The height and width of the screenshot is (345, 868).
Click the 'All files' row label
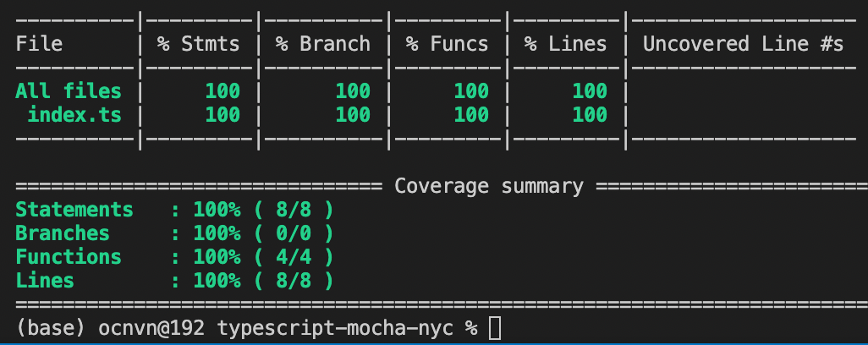point(68,90)
